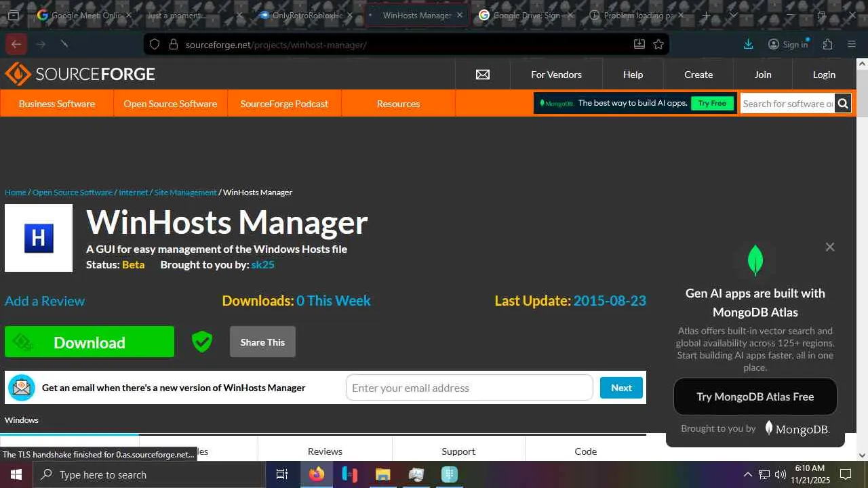Open the Firefox downloads panel
The height and width of the screenshot is (488, 868).
pos(749,44)
